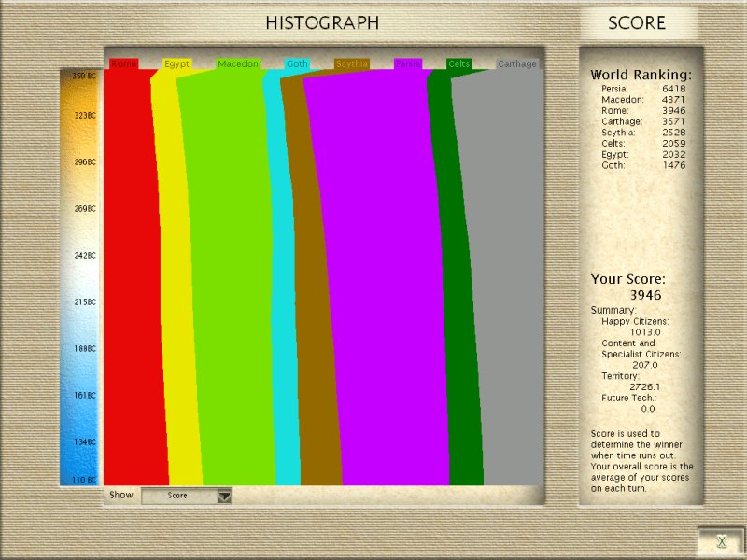The height and width of the screenshot is (560, 747).
Task: Click the Macedon label above the graph
Action: tap(238, 64)
